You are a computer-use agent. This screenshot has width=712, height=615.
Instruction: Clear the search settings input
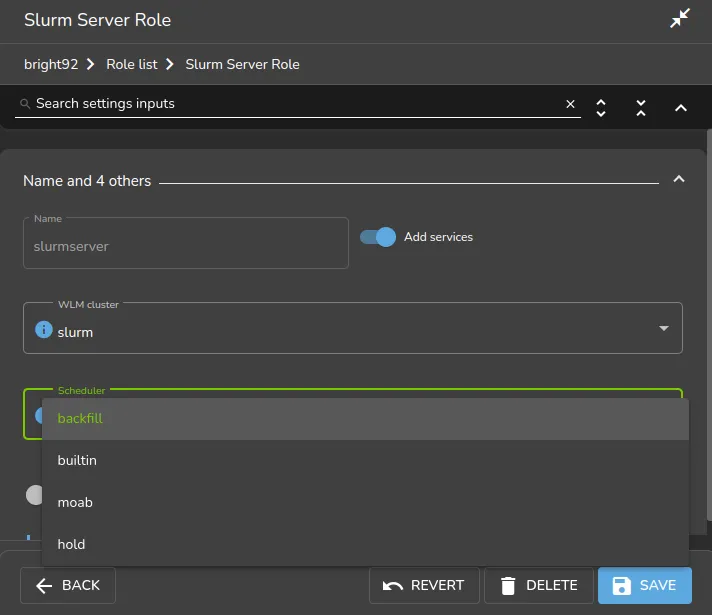[570, 104]
